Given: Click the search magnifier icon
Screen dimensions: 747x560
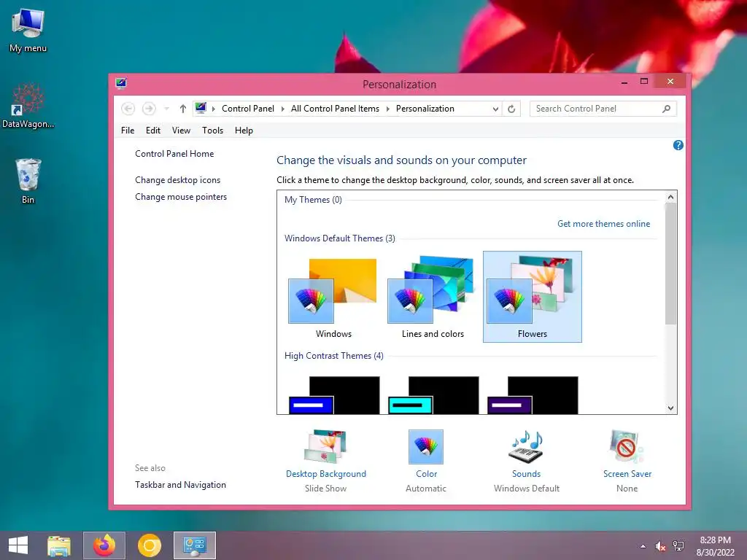Looking at the screenshot, I should coord(667,109).
